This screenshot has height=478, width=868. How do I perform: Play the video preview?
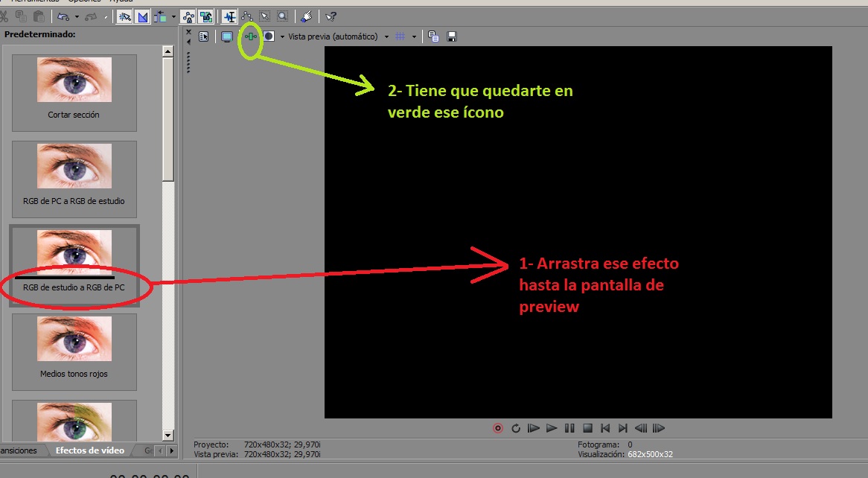pos(552,428)
